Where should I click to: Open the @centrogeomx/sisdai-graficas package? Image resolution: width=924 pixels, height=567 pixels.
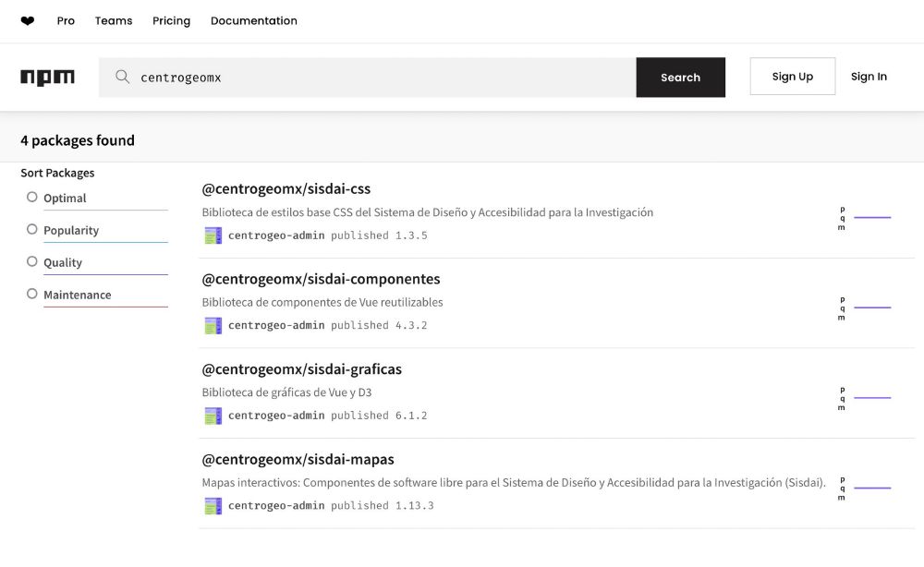click(302, 369)
